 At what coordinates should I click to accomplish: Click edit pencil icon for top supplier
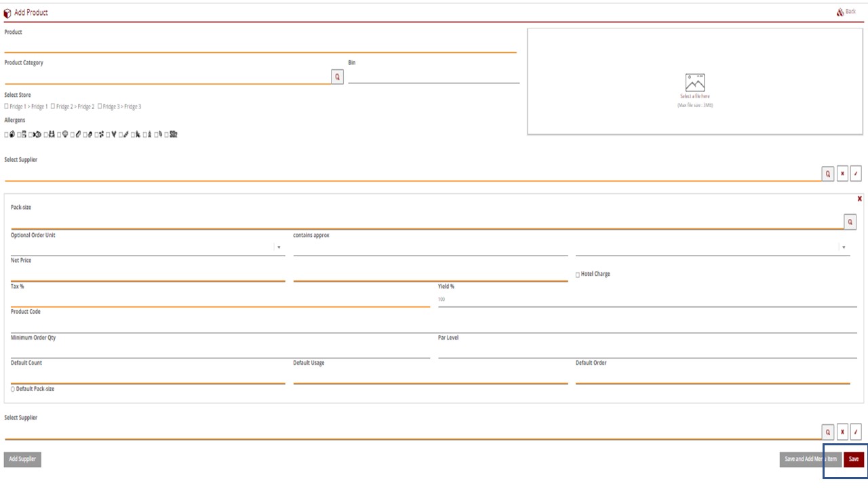click(x=856, y=174)
